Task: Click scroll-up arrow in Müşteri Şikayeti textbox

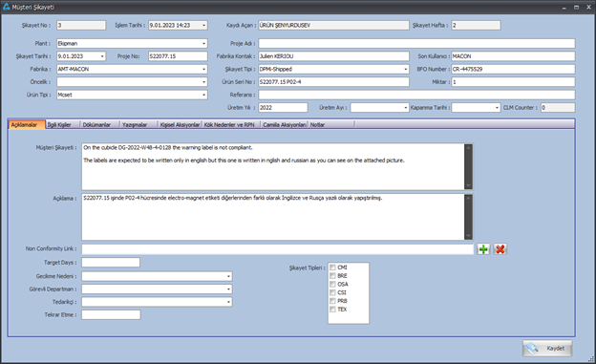Action: 468,147
